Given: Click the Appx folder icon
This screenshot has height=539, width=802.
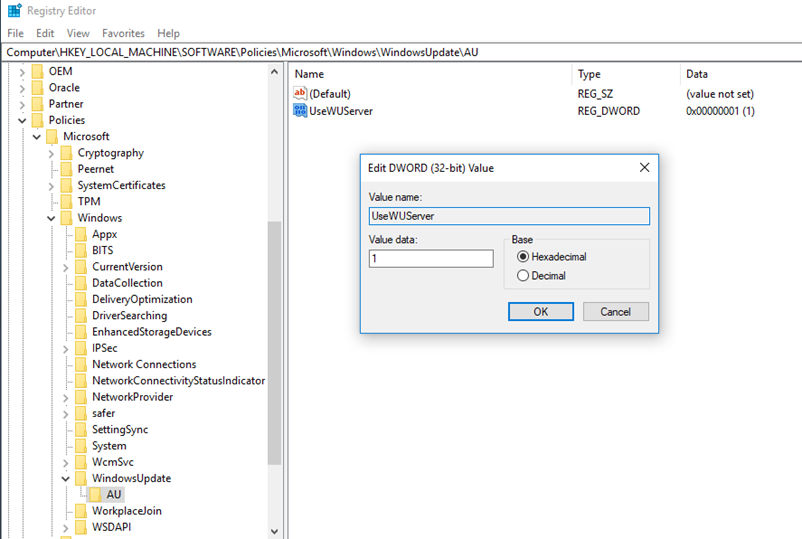Looking at the screenshot, I should click(81, 234).
